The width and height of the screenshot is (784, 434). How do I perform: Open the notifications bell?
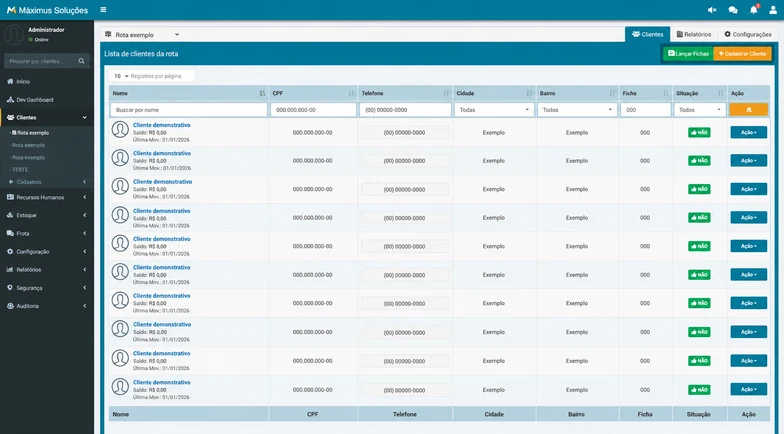click(x=754, y=10)
